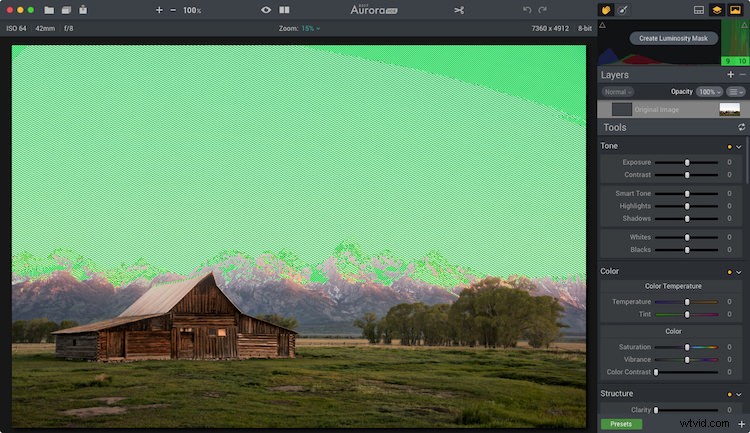750x433 pixels.
Task: Click the Original Image mask swatch
Action: point(622,110)
